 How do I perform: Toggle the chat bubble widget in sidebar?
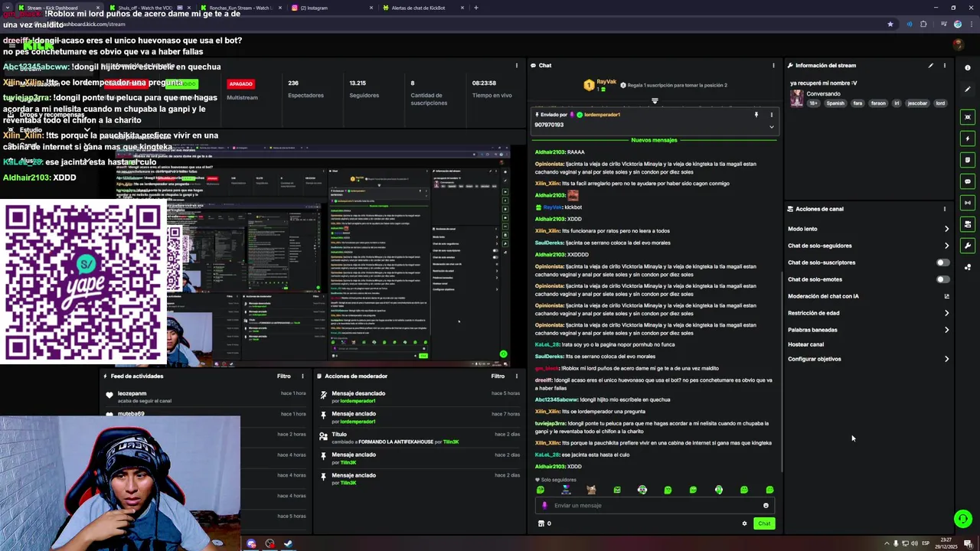(968, 181)
